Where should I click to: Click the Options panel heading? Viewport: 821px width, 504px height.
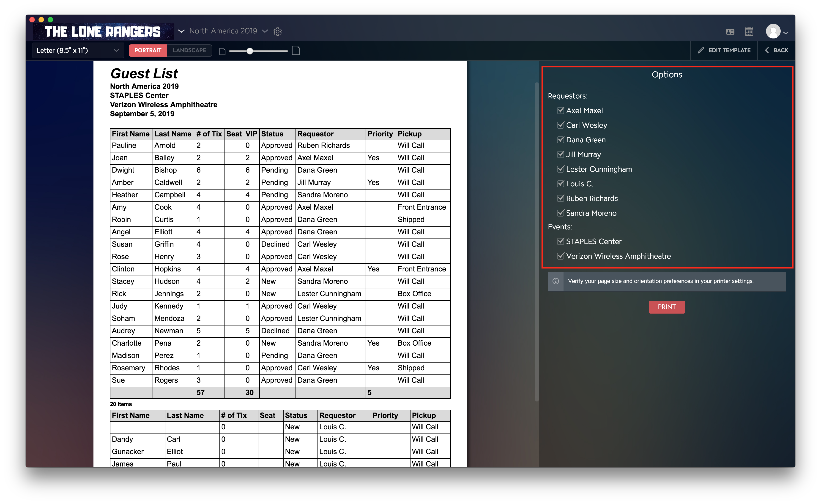pyautogui.click(x=667, y=75)
